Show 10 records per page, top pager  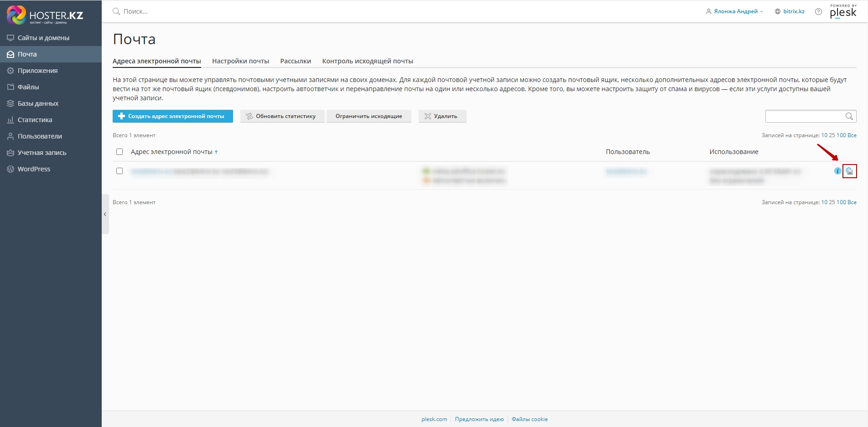point(824,135)
